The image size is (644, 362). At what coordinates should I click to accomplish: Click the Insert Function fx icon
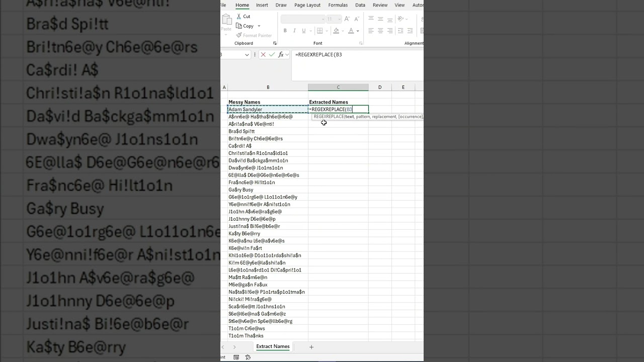[281, 54]
